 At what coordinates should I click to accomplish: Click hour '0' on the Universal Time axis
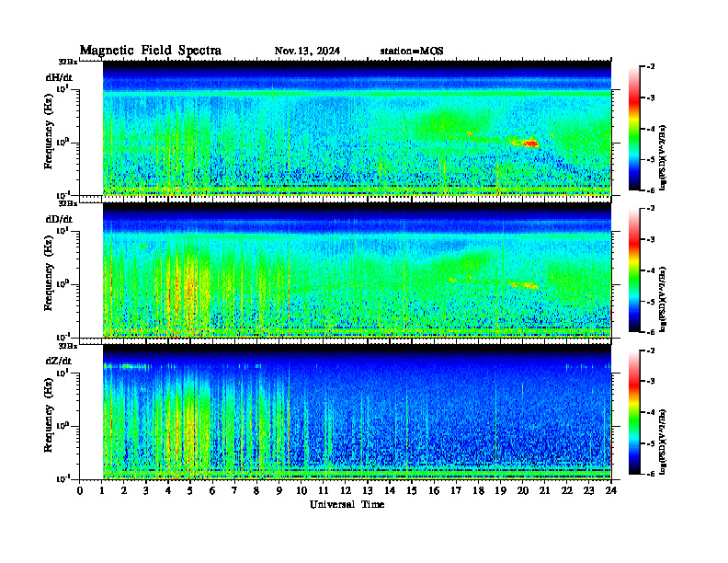pyautogui.click(x=80, y=491)
